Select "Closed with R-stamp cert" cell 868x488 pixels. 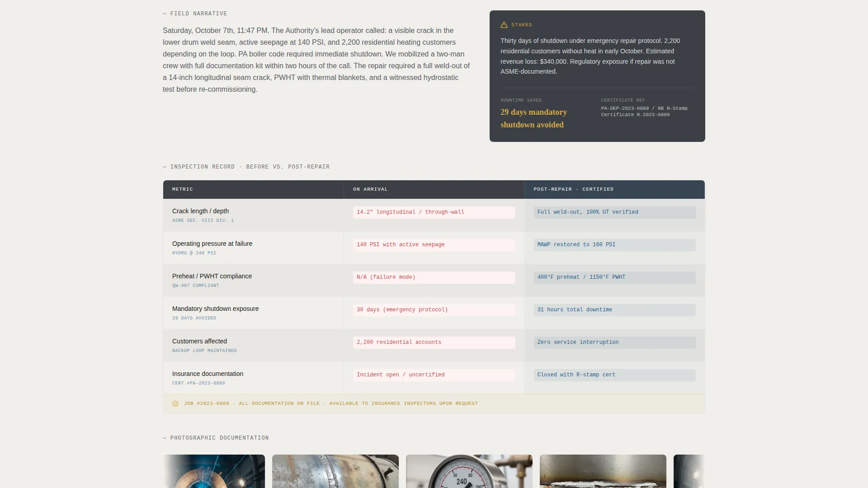[x=614, y=375]
